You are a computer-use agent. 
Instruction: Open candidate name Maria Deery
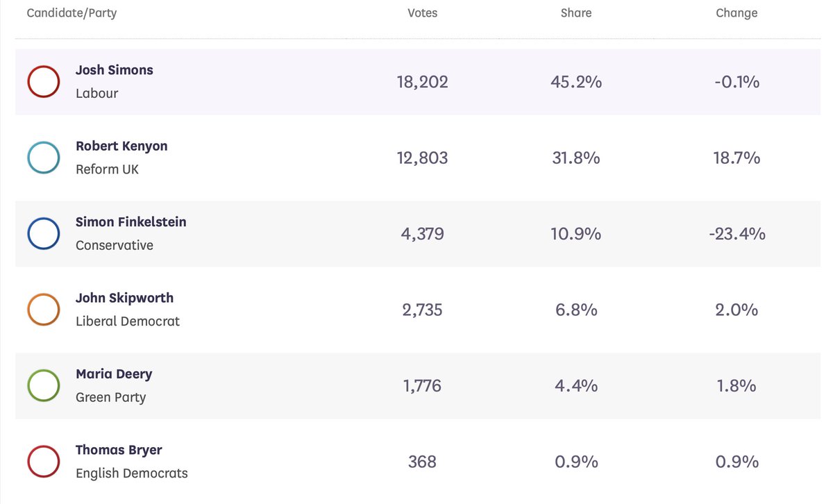(114, 374)
